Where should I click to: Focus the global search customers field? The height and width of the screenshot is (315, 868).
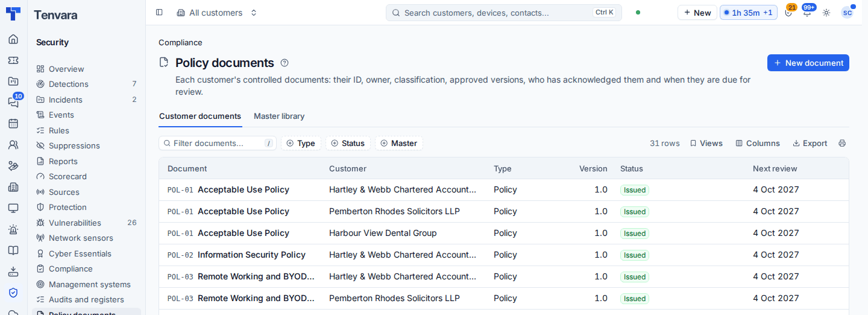point(504,13)
